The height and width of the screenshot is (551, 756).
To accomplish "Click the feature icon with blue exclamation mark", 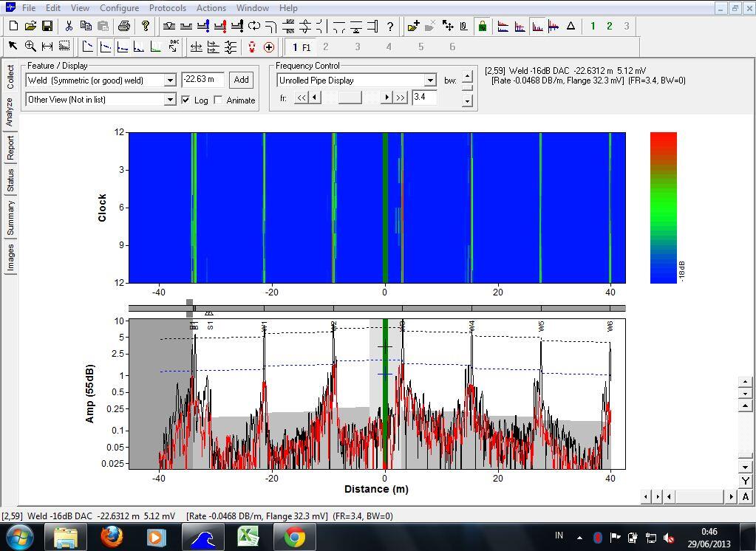I will pyautogui.click(x=203, y=26).
